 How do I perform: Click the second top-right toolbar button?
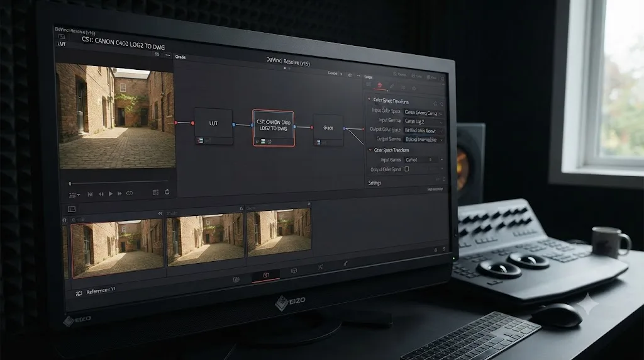[416, 76]
